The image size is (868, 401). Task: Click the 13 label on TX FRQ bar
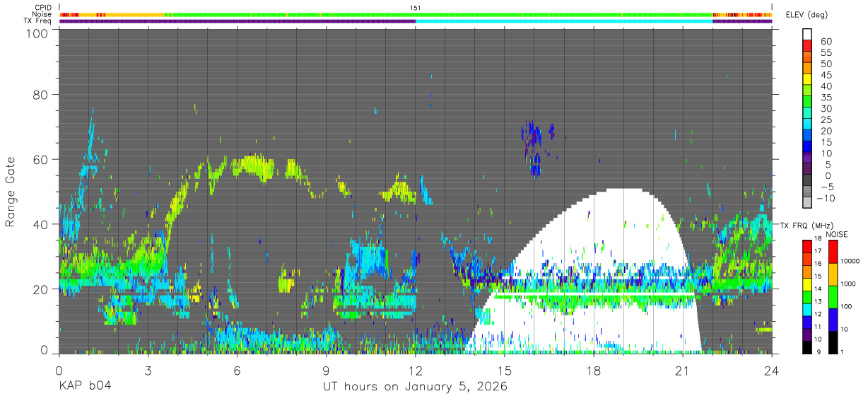pos(816,302)
